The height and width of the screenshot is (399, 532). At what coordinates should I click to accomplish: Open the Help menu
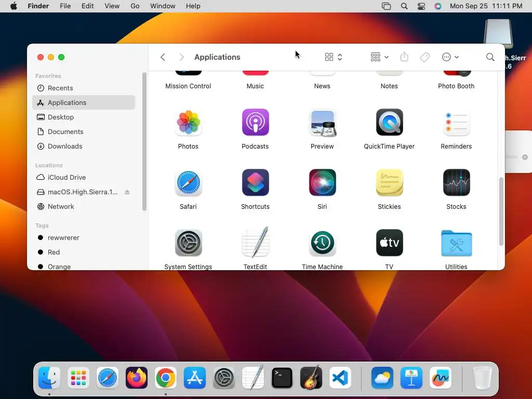coord(193,6)
